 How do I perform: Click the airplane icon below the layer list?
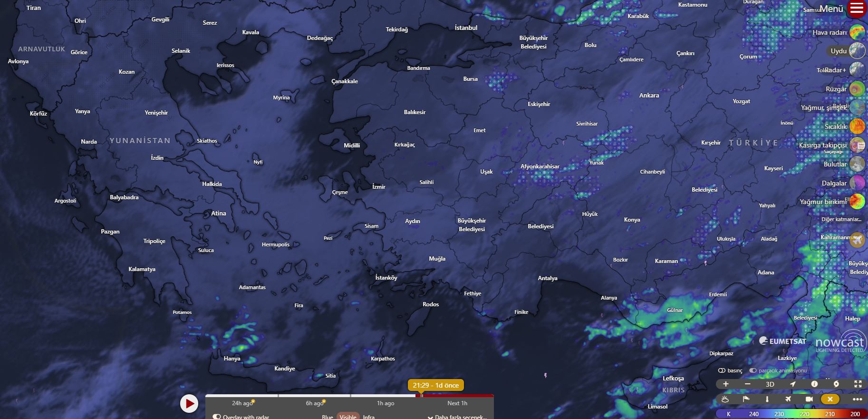857,240
